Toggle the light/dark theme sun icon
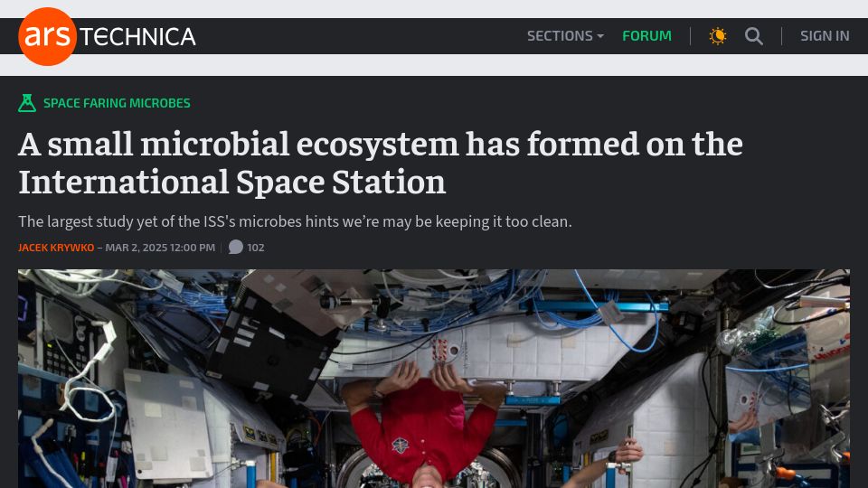868x488 pixels. [717, 36]
